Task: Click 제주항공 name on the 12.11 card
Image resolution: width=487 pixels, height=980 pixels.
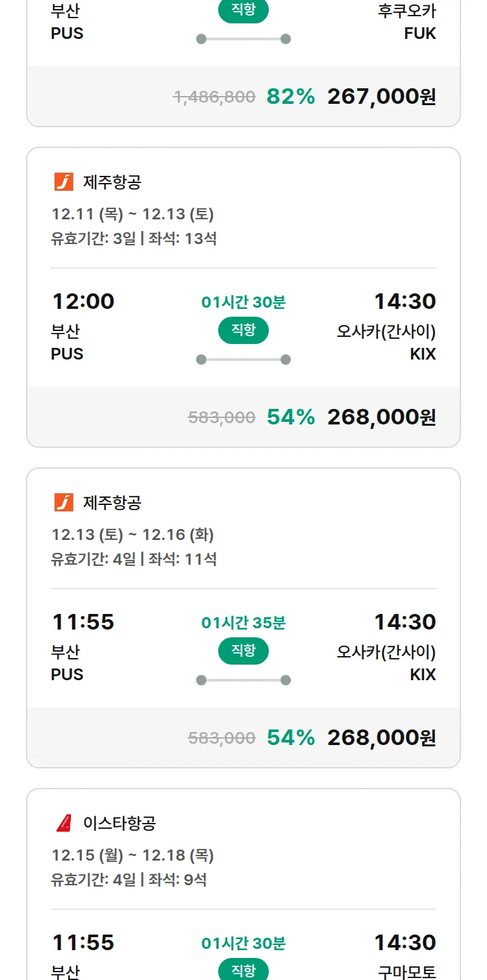Action: (x=112, y=182)
